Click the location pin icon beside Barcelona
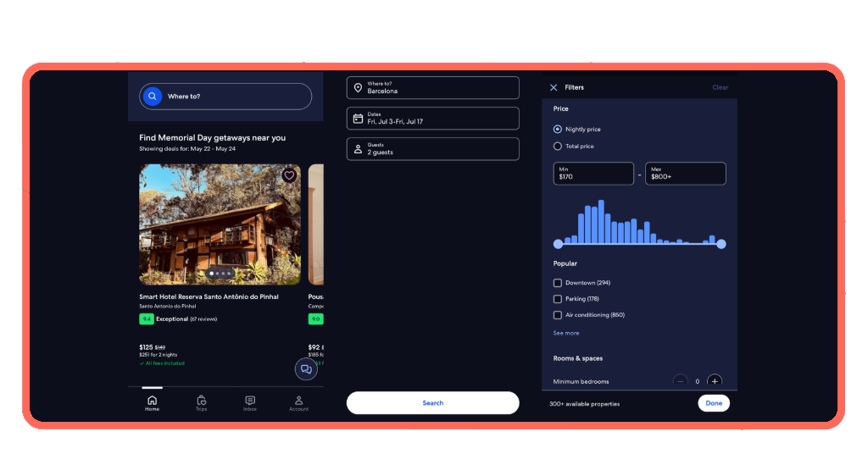The height and width of the screenshot is (454, 868). coord(359,88)
